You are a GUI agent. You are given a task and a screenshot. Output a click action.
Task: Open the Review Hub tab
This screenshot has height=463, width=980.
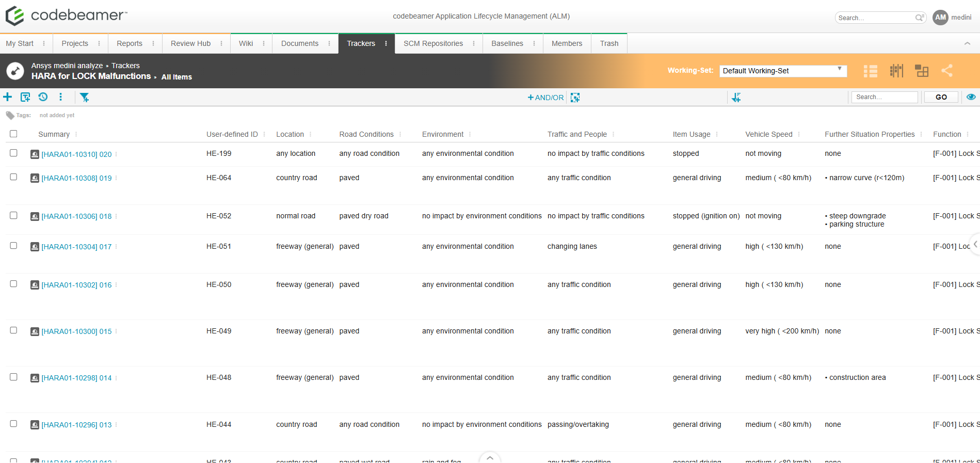coord(190,43)
